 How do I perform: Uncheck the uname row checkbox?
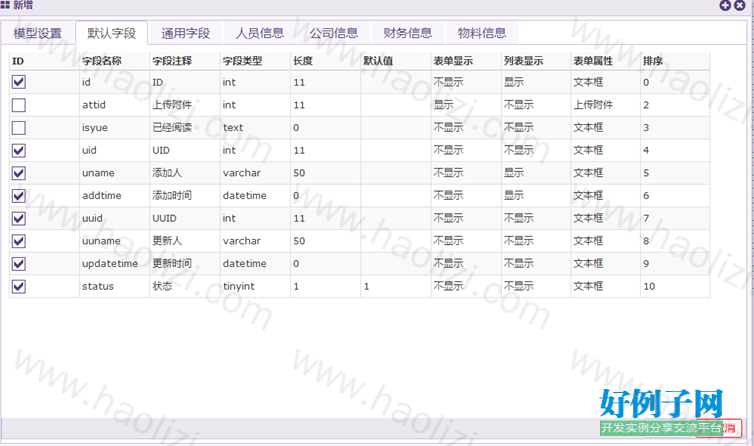click(19, 173)
